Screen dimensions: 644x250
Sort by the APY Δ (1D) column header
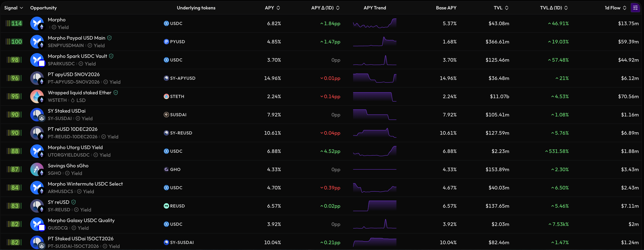(325, 8)
